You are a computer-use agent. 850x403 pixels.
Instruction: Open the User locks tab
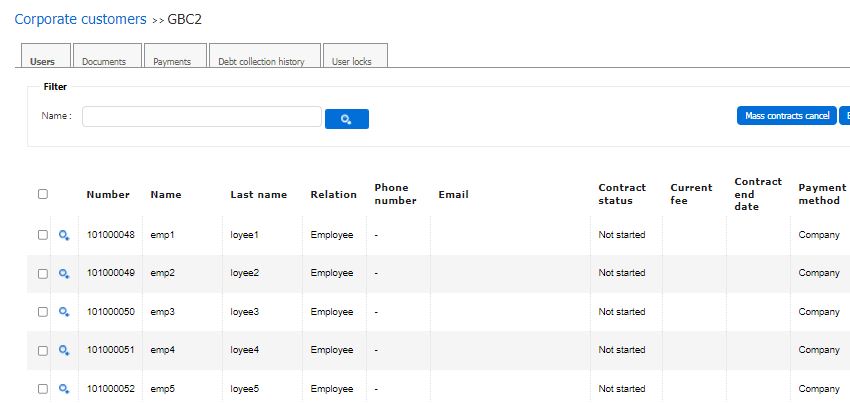click(x=352, y=61)
